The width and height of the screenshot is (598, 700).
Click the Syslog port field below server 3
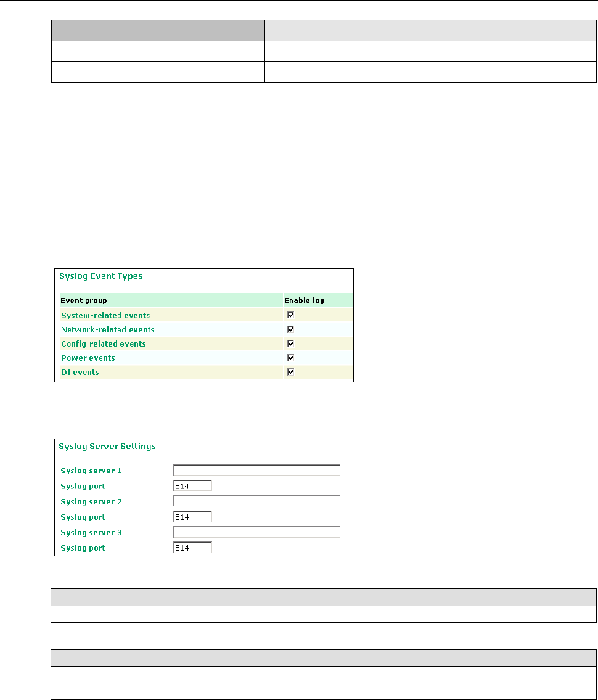(192, 547)
